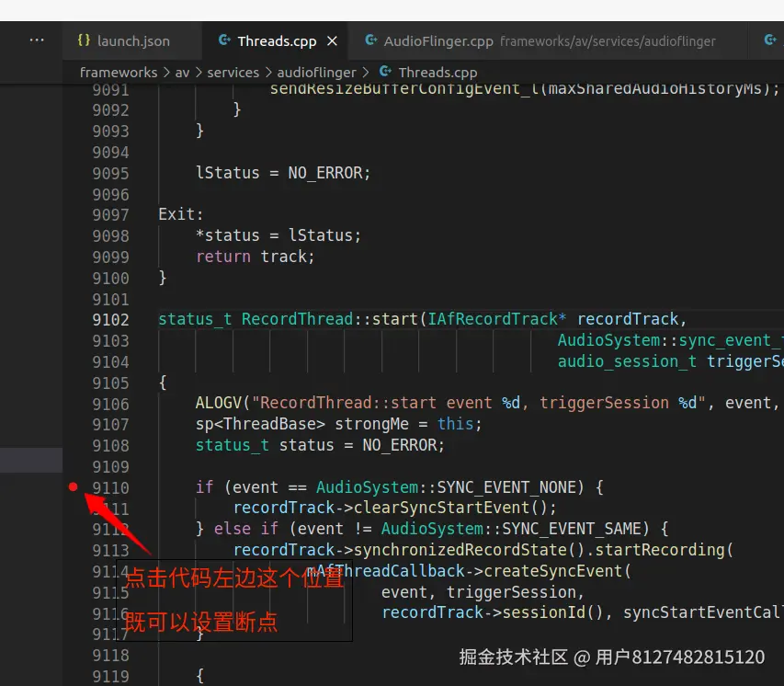The width and height of the screenshot is (784, 686).
Task: Click line number 9106
Action: pyautogui.click(x=110, y=405)
